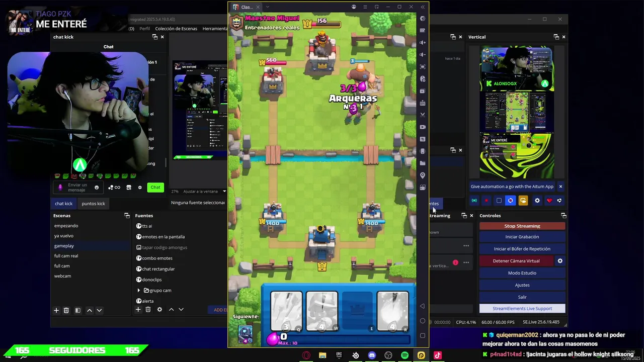Click the Stop Streaming button

click(x=522, y=226)
